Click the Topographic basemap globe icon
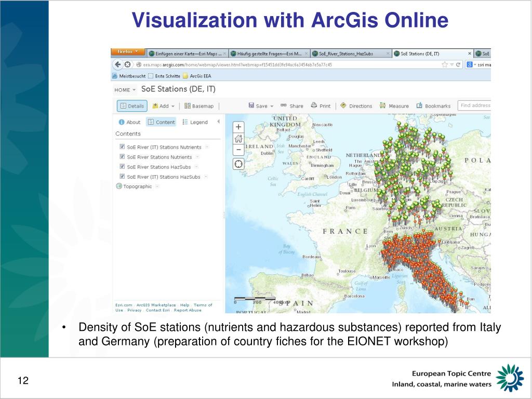This screenshot has width=532, height=399. point(119,186)
